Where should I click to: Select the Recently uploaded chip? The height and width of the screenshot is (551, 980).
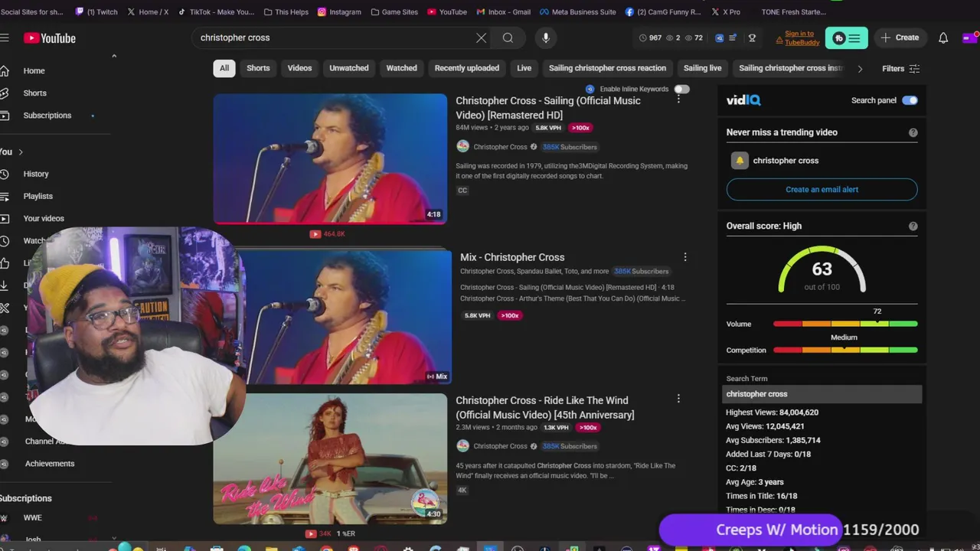pyautogui.click(x=467, y=68)
